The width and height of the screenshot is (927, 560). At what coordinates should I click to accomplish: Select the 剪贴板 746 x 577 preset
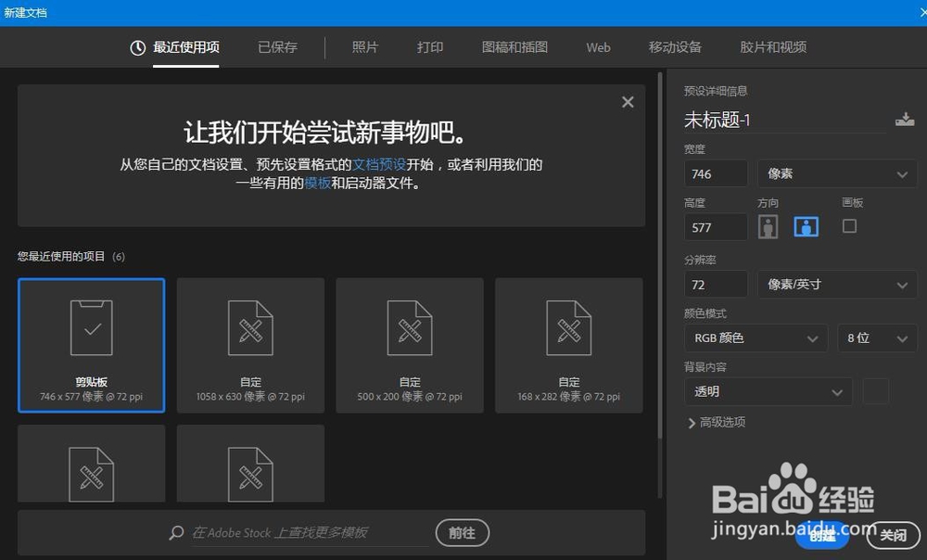click(x=91, y=345)
